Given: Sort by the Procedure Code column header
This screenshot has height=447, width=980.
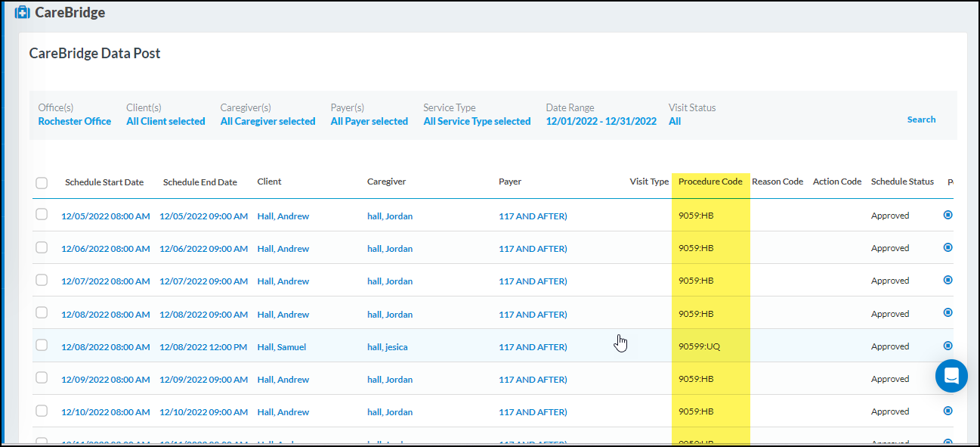Looking at the screenshot, I should click(x=709, y=182).
